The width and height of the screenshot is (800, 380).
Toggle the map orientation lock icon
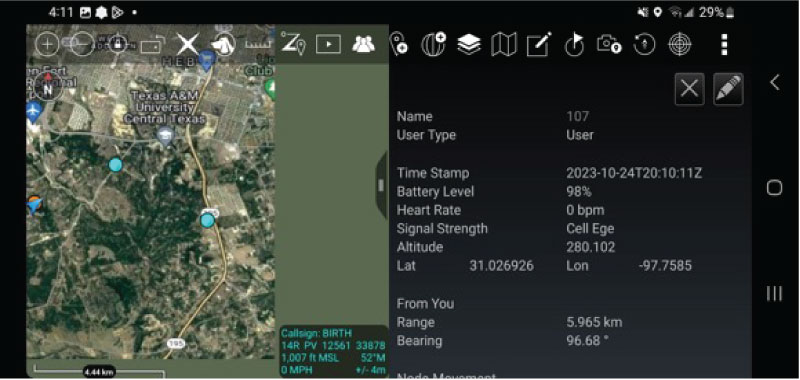117,44
